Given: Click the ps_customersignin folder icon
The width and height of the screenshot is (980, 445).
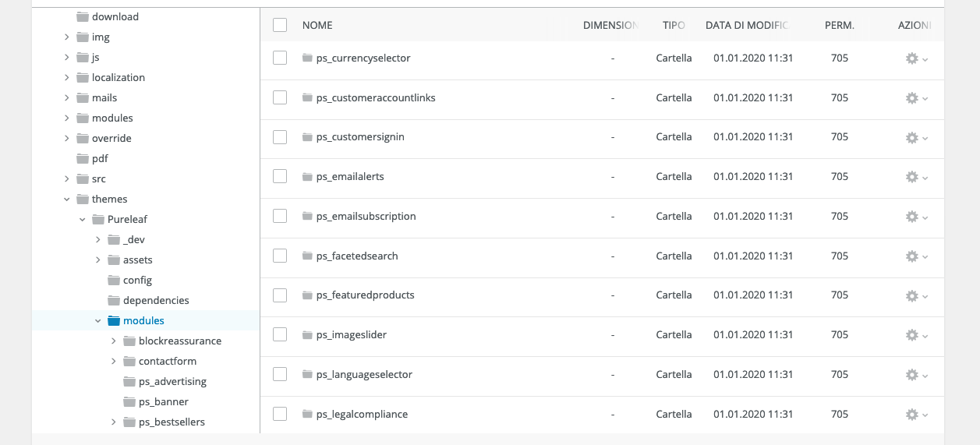Looking at the screenshot, I should [307, 137].
